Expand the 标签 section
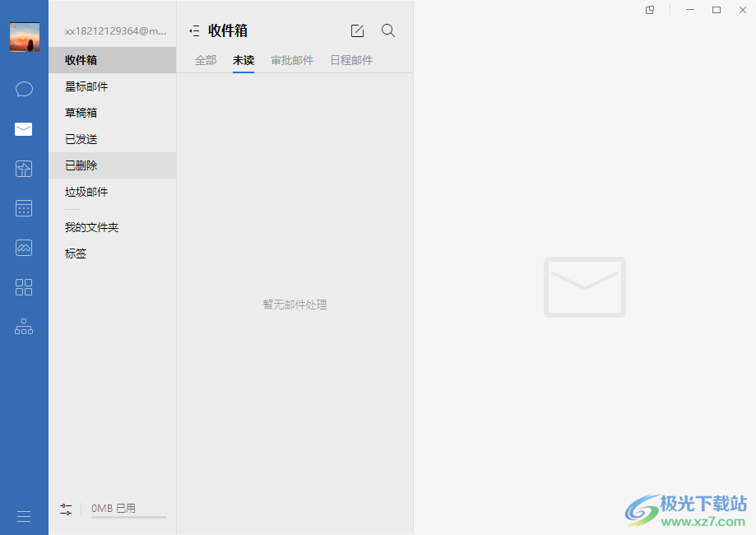This screenshot has width=756, height=535. tap(76, 253)
